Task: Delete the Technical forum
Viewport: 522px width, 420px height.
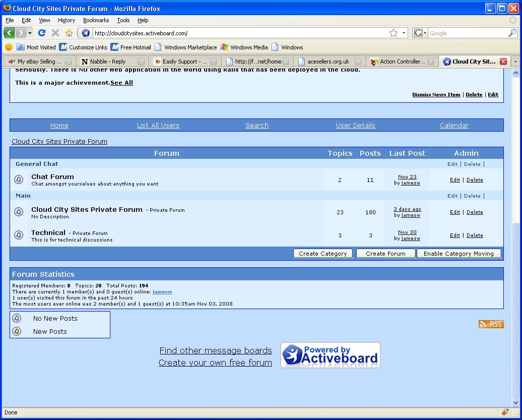Action: [x=475, y=235]
